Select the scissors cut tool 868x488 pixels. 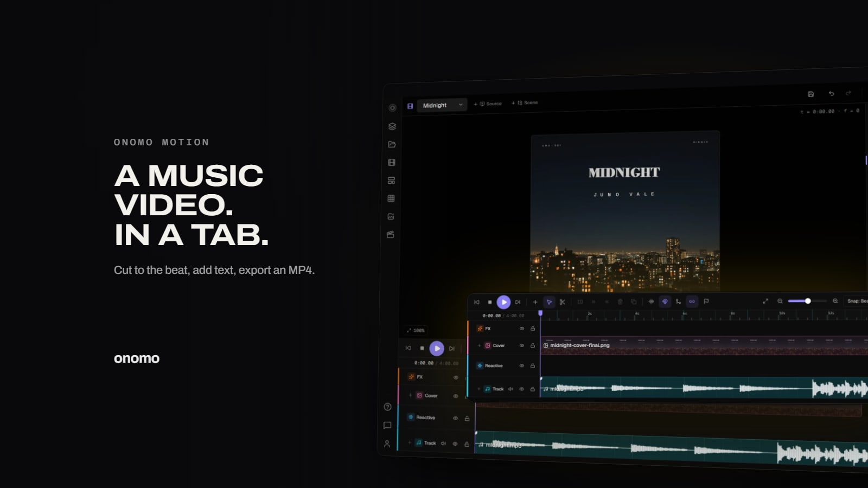562,302
